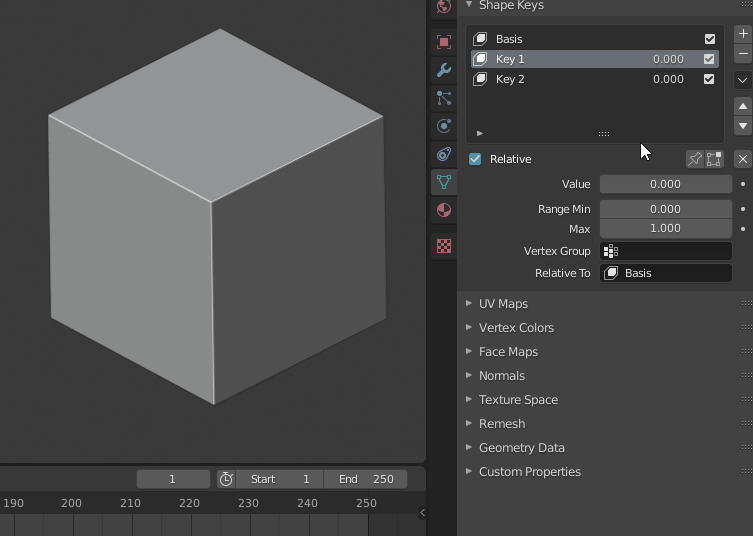Expand the Face Maps panel
Viewport: 753px width, 536px height.
pos(469,351)
